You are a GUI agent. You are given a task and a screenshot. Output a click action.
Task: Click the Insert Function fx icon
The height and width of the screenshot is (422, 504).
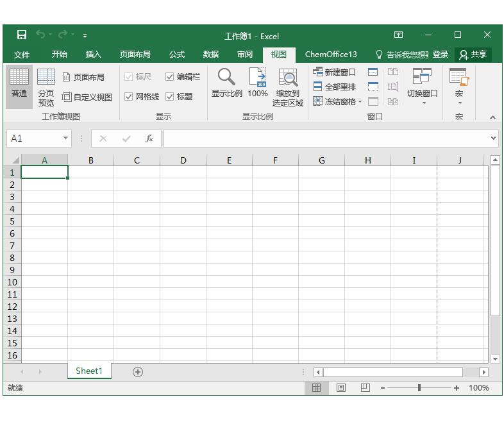(x=149, y=139)
